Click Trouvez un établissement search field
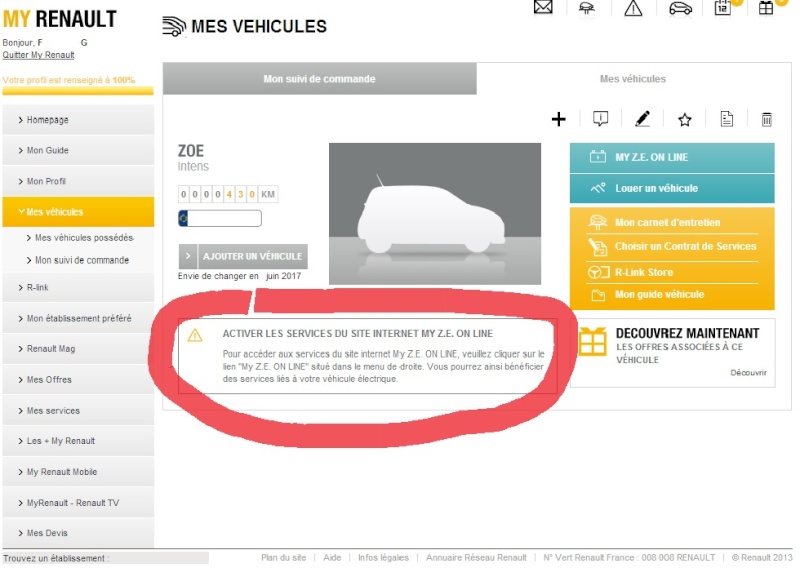This screenshot has height=568, width=800. pyautogui.click(x=106, y=558)
